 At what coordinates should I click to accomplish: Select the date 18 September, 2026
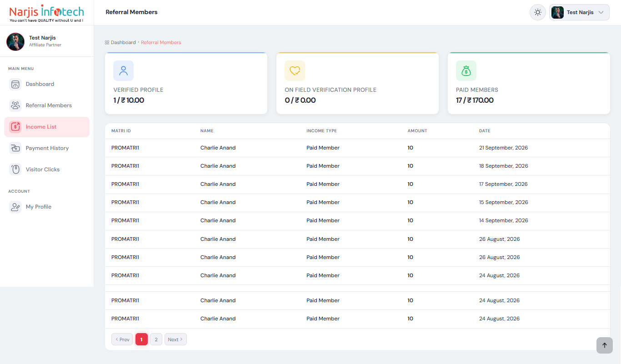point(504,166)
